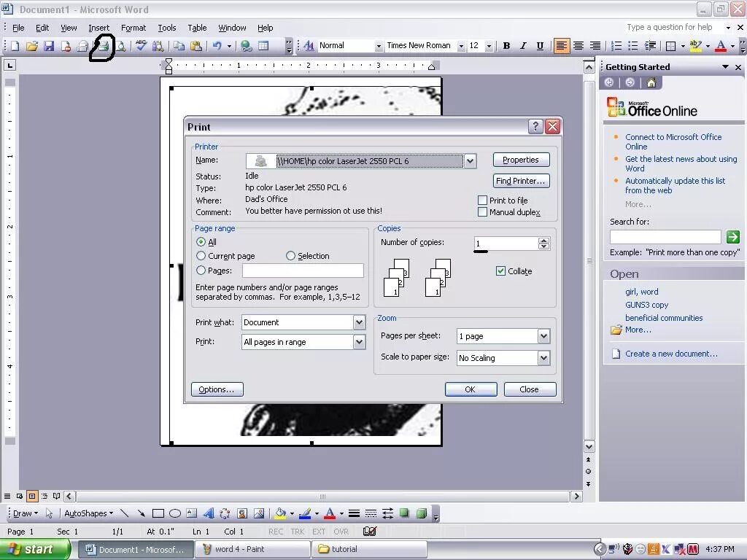Screen dimensions: 747x560
Task: Click the Line Color brush swatch
Action: pos(305,513)
